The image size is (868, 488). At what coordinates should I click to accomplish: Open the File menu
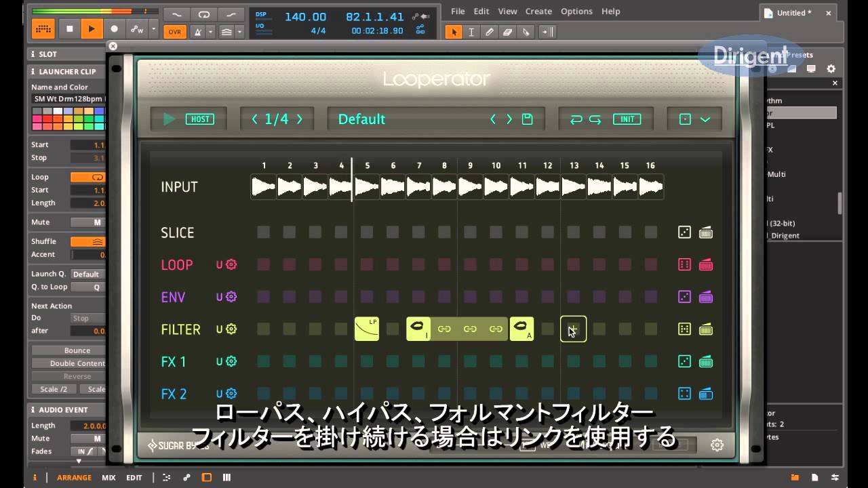pos(458,11)
